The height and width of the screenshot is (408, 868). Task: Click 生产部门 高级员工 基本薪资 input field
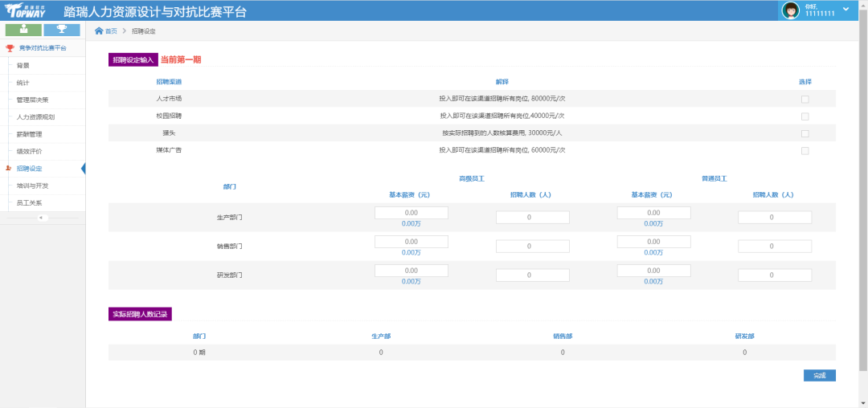tap(411, 213)
